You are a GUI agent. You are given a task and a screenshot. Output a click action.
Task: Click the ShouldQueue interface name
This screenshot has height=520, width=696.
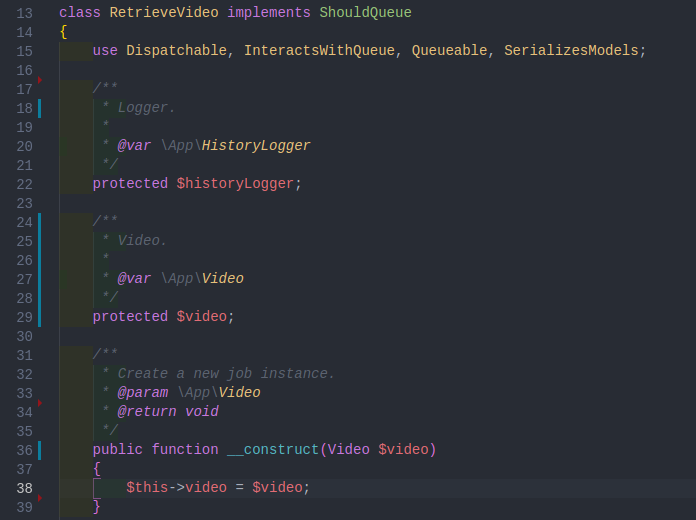pos(365,12)
